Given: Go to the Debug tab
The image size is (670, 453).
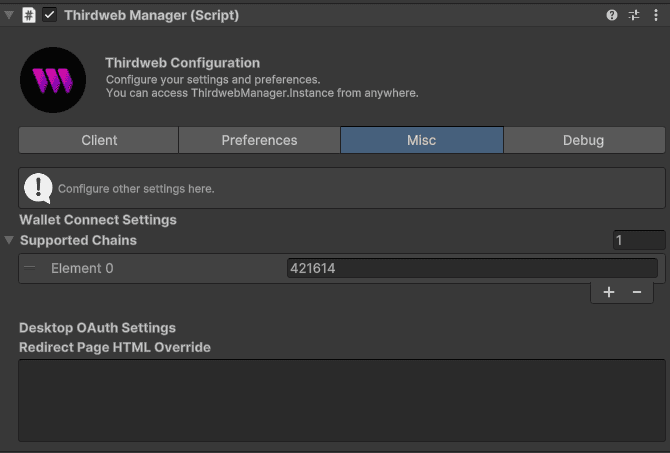Looking at the screenshot, I should 583,140.
